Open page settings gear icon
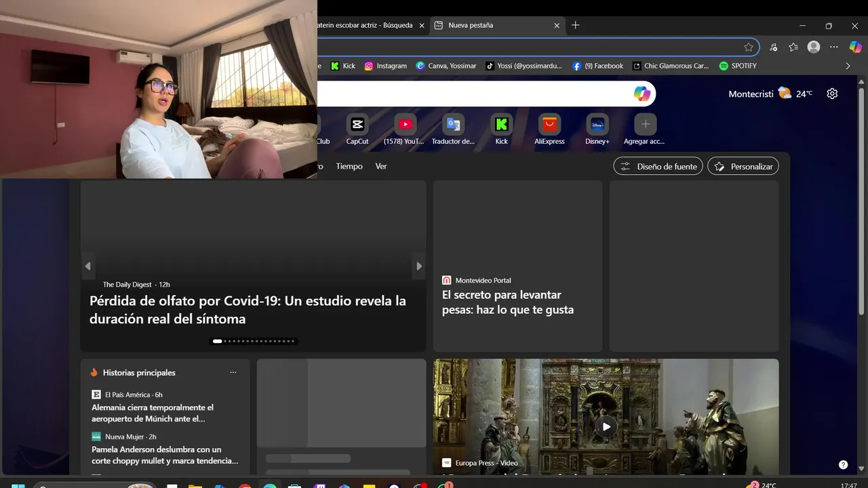 [832, 94]
